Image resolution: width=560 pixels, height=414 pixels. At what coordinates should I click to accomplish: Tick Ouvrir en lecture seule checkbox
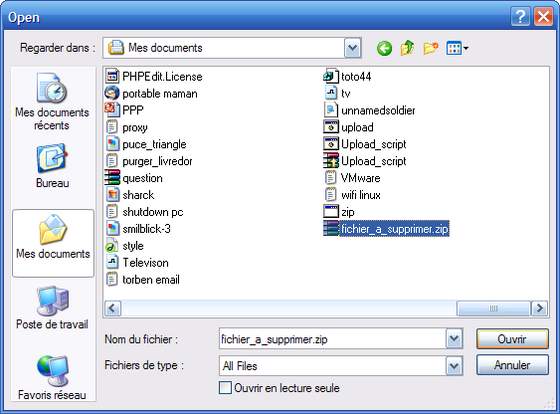[225, 388]
